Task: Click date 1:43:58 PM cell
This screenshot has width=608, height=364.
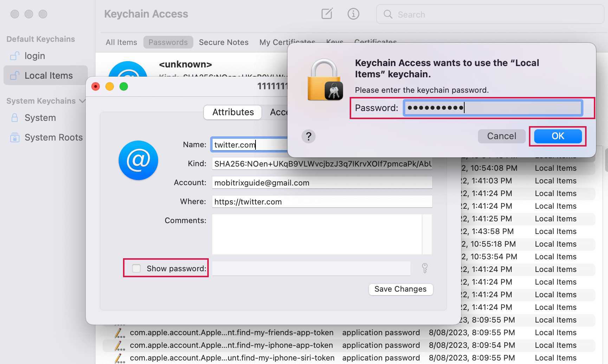Action: pyautogui.click(x=487, y=231)
